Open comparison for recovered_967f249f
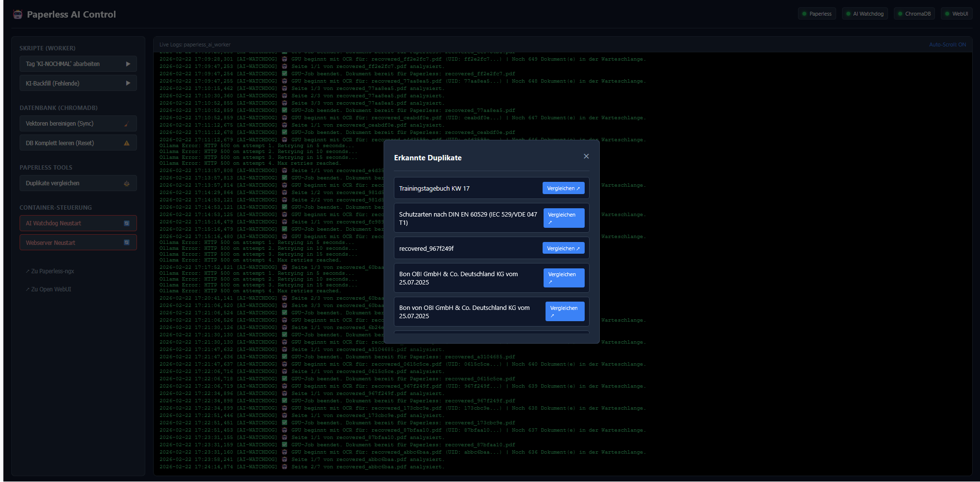 [x=563, y=248]
